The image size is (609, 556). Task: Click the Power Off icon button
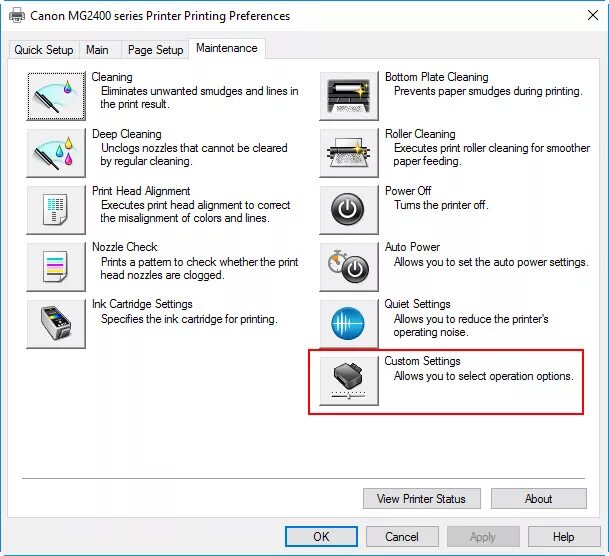point(349,210)
